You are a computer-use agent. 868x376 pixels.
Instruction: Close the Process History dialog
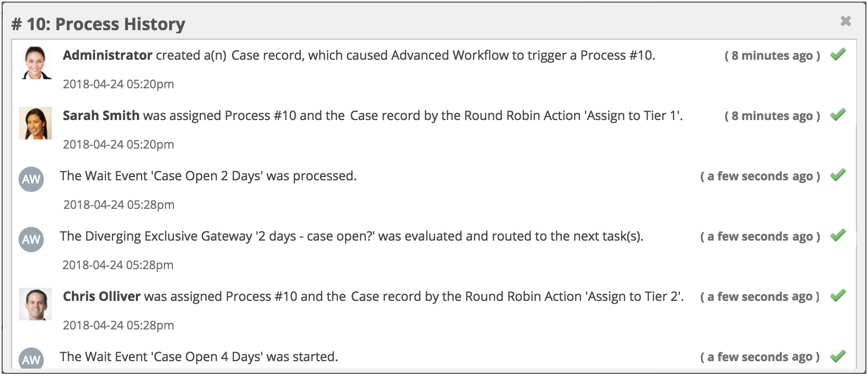(845, 21)
